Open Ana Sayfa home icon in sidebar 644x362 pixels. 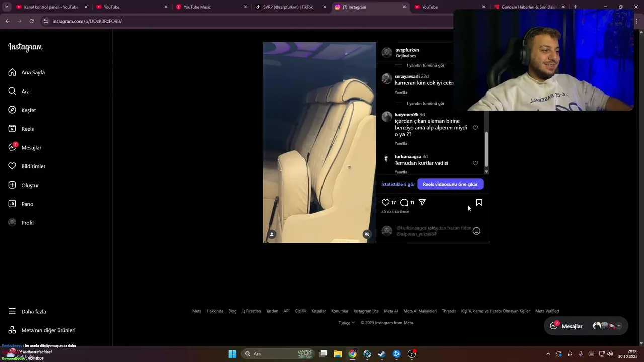pos(12,72)
